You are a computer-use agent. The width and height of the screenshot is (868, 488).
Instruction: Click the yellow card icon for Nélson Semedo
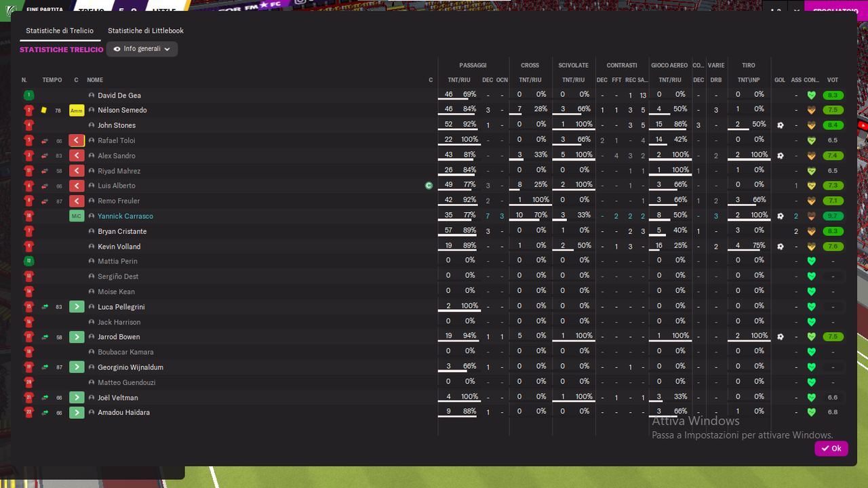click(44, 110)
